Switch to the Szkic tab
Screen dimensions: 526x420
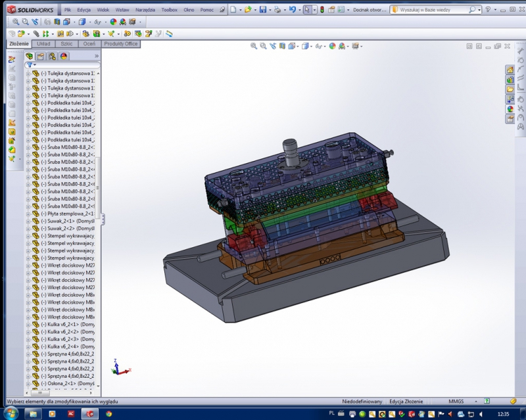(x=66, y=43)
